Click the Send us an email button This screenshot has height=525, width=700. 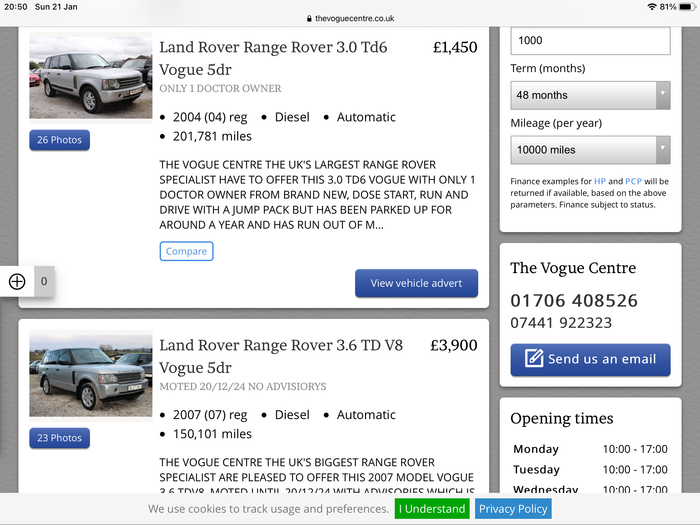point(590,359)
